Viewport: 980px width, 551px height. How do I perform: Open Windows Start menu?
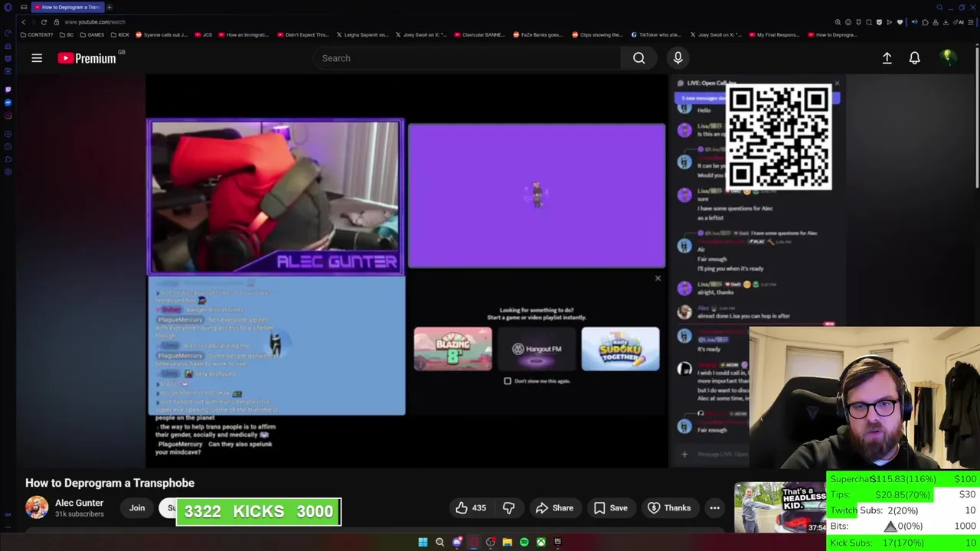pyautogui.click(x=423, y=542)
